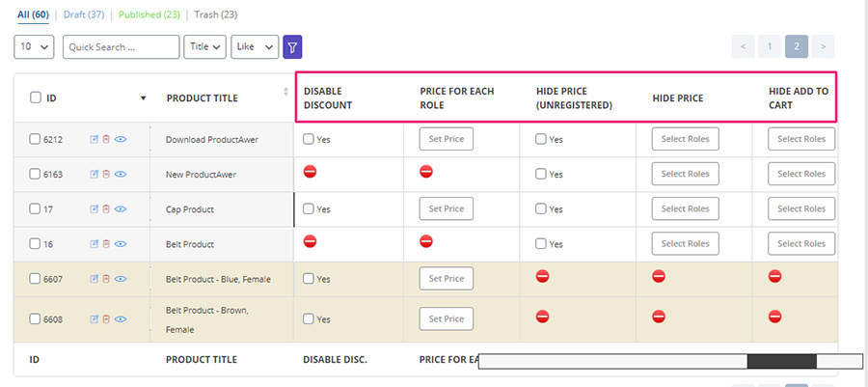The width and height of the screenshot is (868, 387).
Task: Select row checkbox for ID 17
Action: pyautogui.click(x=35, y=208)
